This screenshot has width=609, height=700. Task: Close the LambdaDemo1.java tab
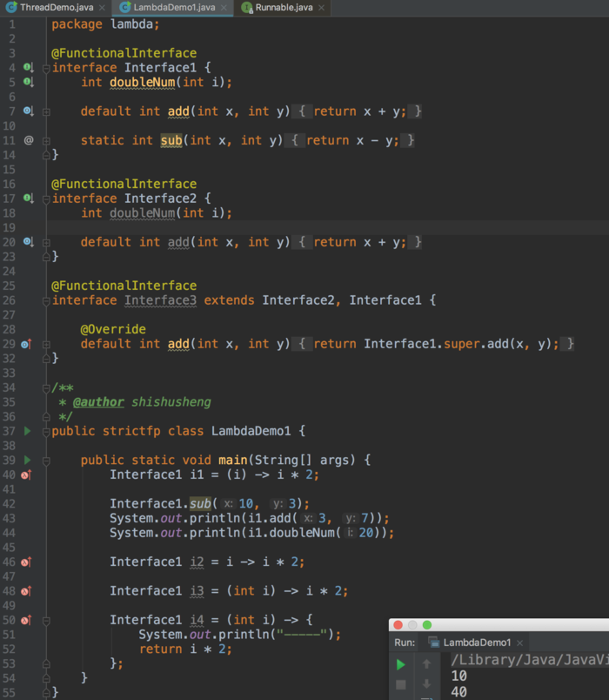(224, 8)
